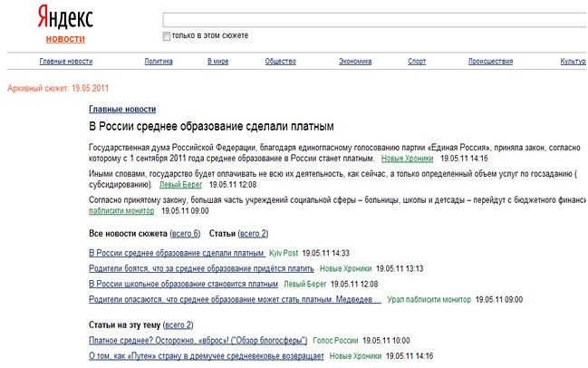Select the Общество section

[281, 61]
